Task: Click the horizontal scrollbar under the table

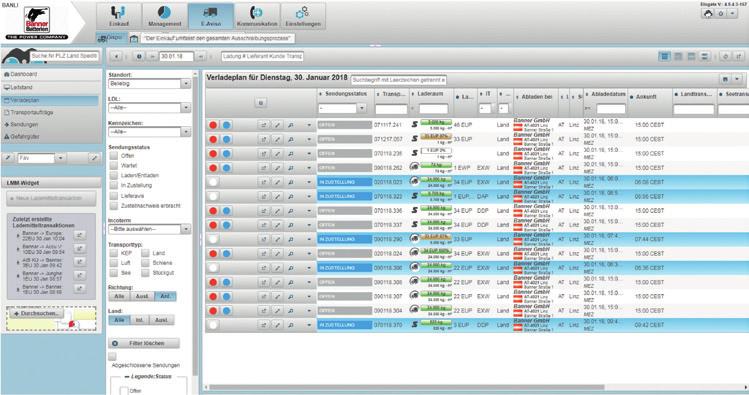Action: tap(407, 387)
